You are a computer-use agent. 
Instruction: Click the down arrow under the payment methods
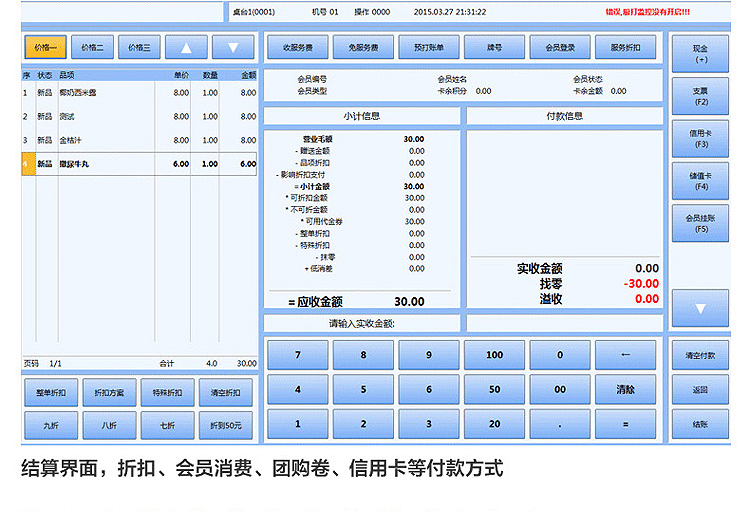[x=700, y=308]
